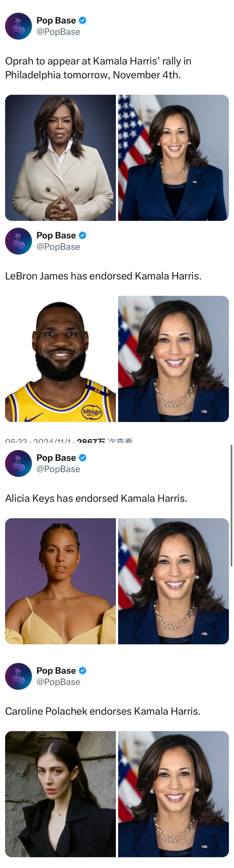Open the Kamala Harris portrait beside LeBron James
The width and height of the screenshot is (234, 868).
coord(173,359)
